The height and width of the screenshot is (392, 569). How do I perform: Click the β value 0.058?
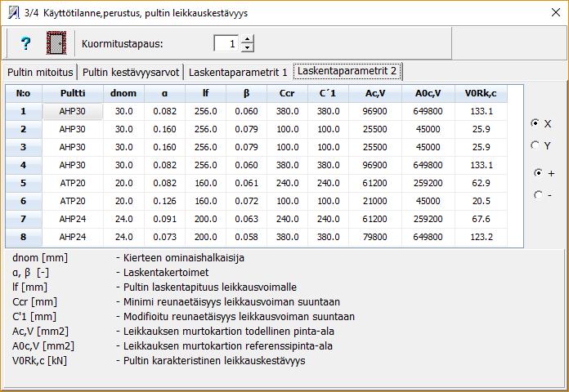(x=246, y=237)
